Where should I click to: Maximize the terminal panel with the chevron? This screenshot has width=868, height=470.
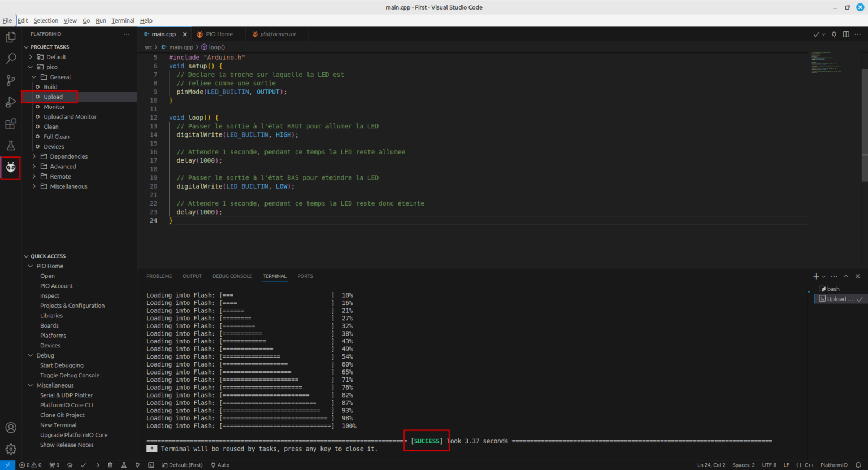click(845, 276)
